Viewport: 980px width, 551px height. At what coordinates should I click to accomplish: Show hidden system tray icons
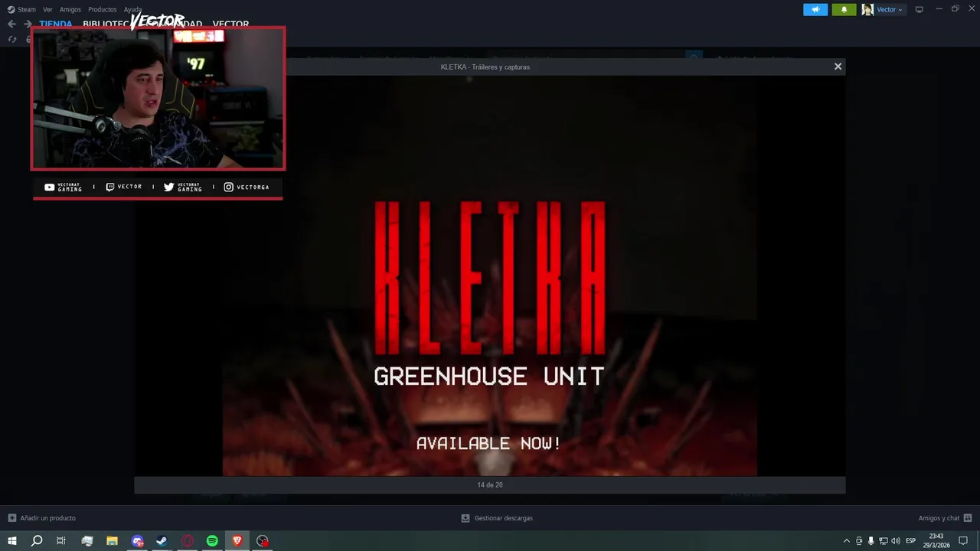pyautogui.click(x=846, y=541)
